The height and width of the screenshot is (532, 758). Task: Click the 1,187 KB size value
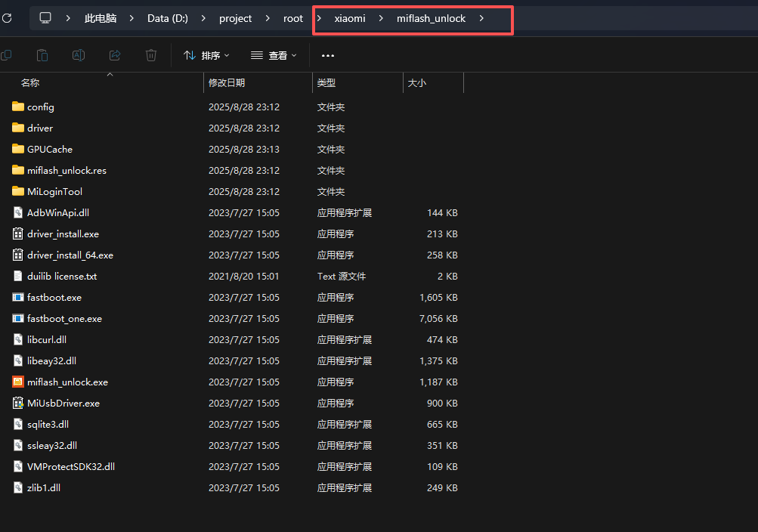[x=438, y=382]
